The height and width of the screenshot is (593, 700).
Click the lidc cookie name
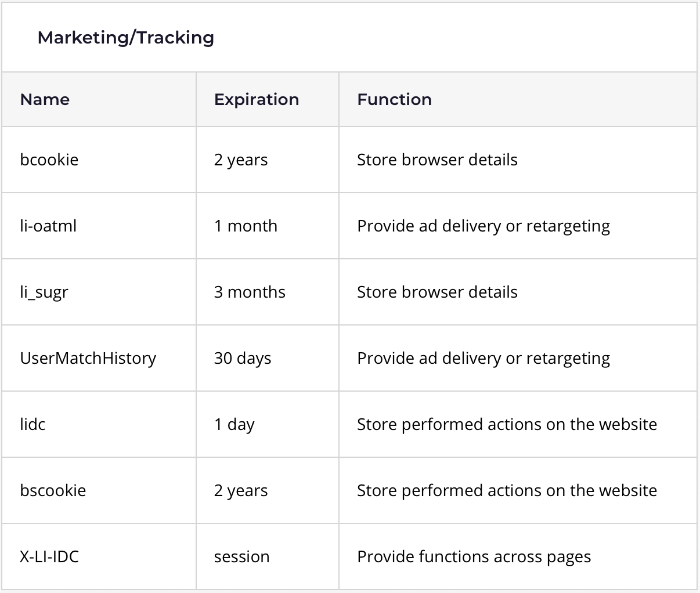point(33,424)
